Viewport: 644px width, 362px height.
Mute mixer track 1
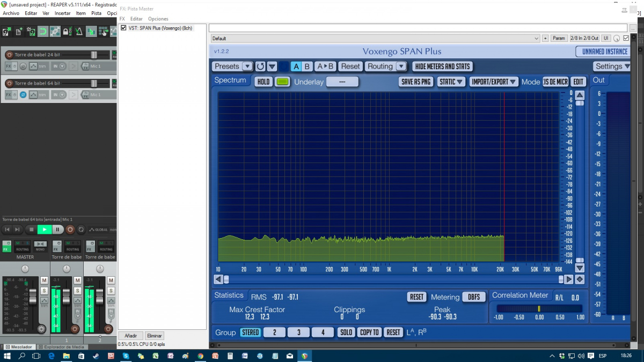click(77, 280)
